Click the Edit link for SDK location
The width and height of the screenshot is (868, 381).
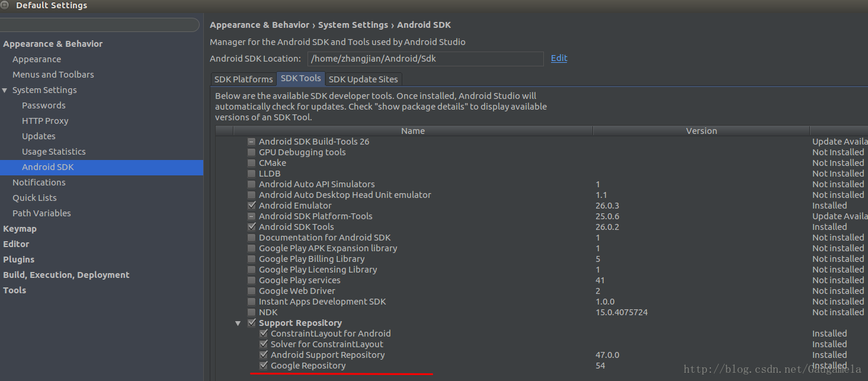tap(559, 58)
